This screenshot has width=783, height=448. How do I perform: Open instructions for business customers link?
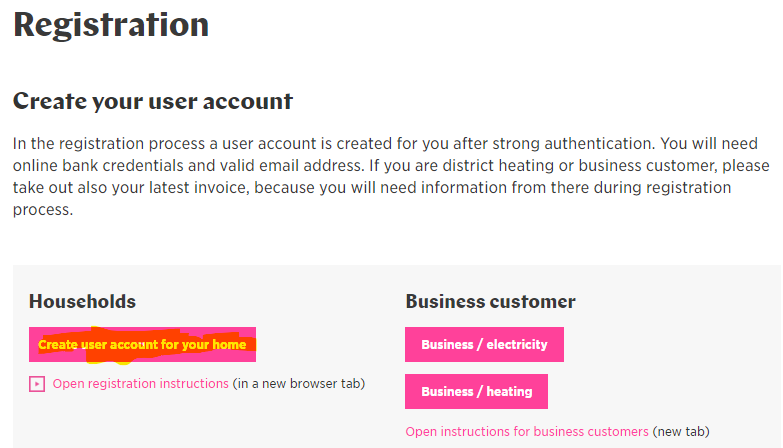pyautogui.click(x=527, y=432)
